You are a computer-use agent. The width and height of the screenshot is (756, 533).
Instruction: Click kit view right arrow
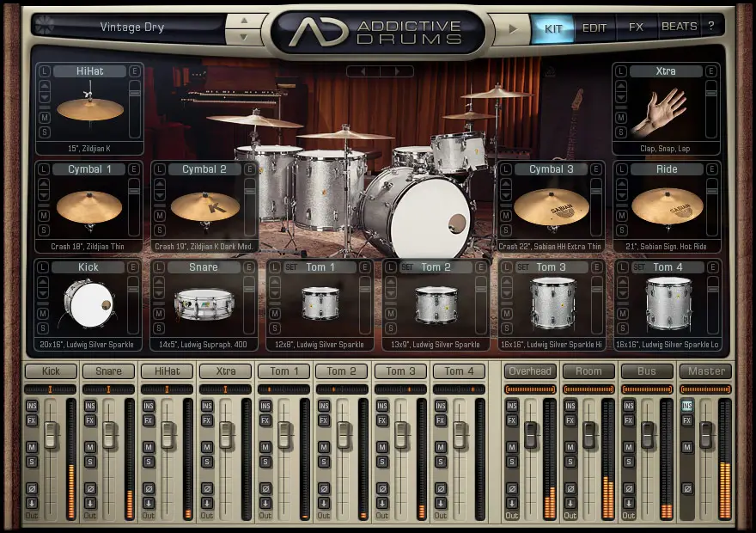[397, 71]
